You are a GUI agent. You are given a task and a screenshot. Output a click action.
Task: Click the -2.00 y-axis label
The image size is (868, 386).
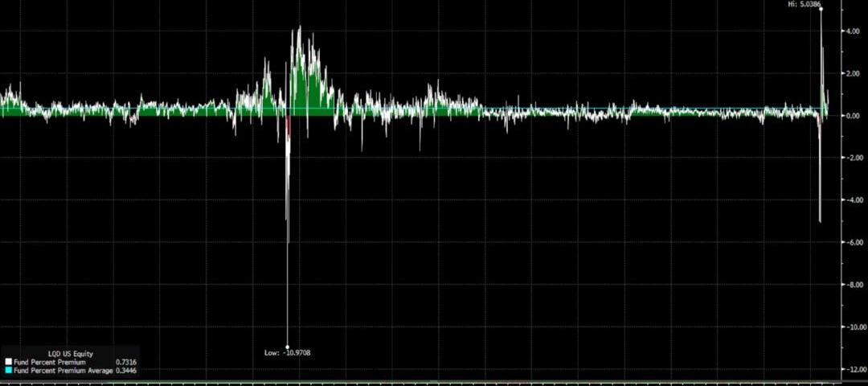(x=850, y=158)
